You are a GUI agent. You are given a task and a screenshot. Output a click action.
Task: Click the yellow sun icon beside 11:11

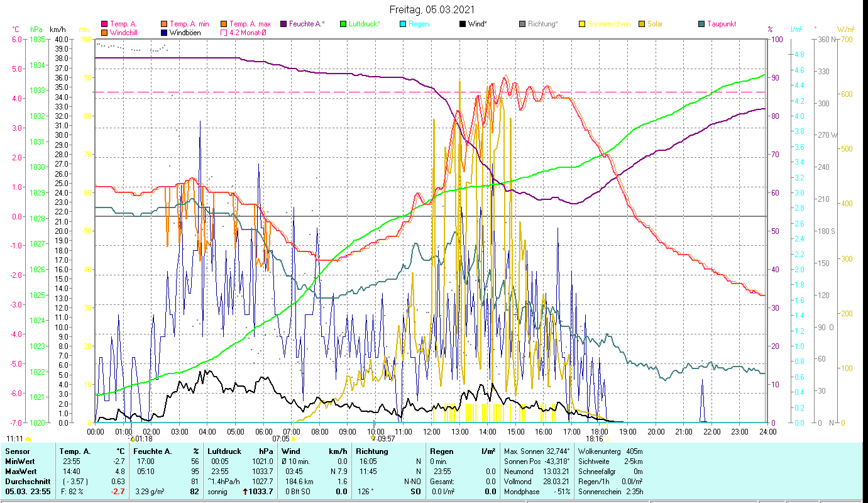click(x=28, y=439)
